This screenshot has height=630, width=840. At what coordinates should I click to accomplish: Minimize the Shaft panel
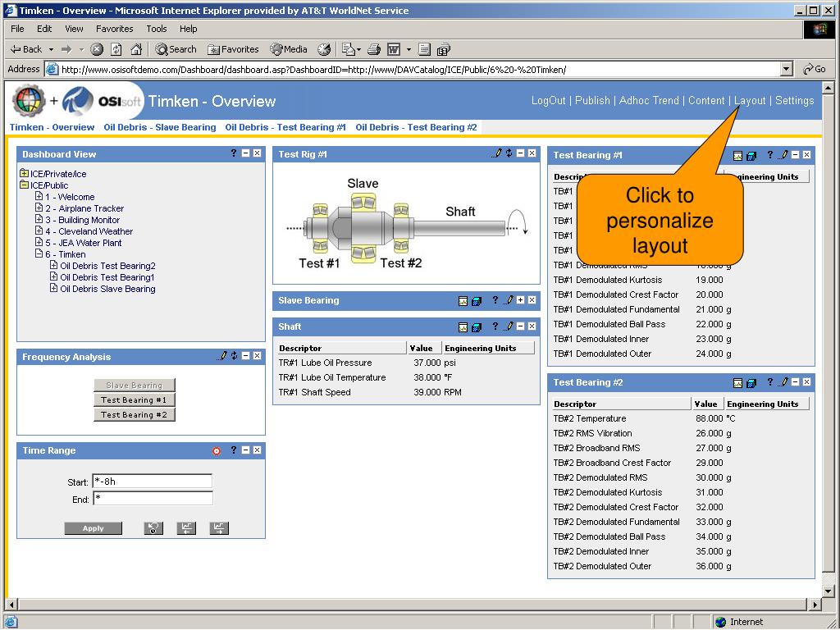coord(520,326)
